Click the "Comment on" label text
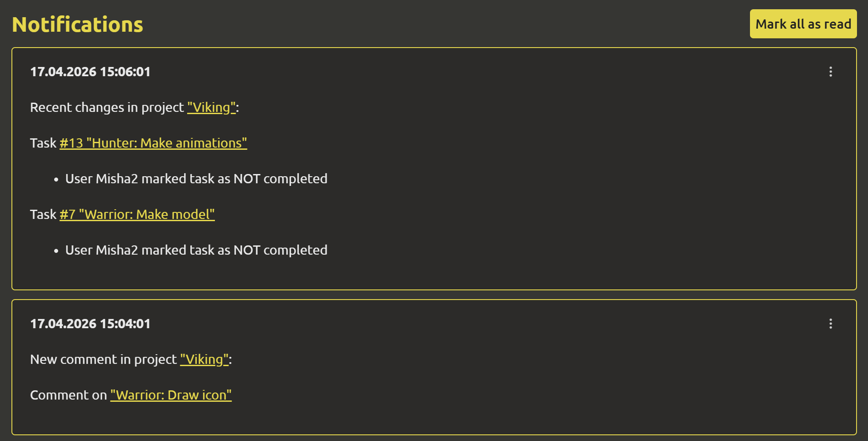The image size is (868, 441). [x=68, y=395]
